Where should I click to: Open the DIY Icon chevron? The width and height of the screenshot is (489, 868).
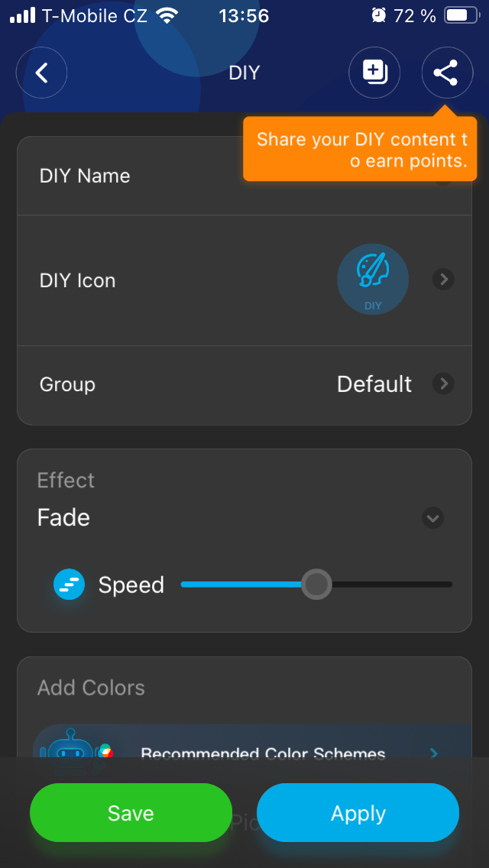443,280
